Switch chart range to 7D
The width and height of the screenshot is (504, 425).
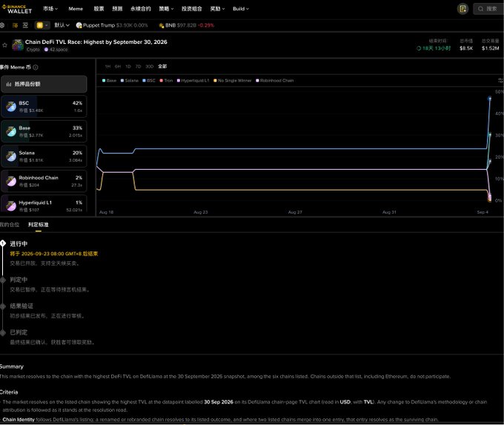pos(138,66)
